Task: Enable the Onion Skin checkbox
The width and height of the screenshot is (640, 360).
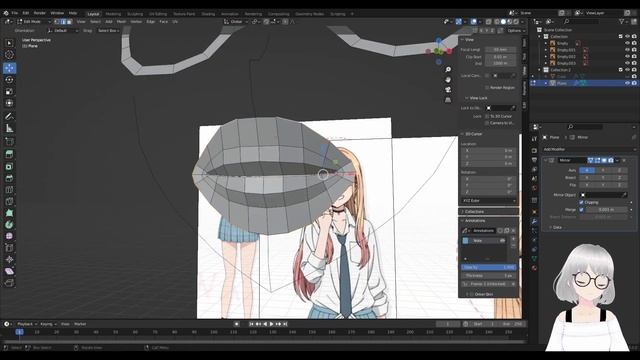Action: tap(472, 294)
